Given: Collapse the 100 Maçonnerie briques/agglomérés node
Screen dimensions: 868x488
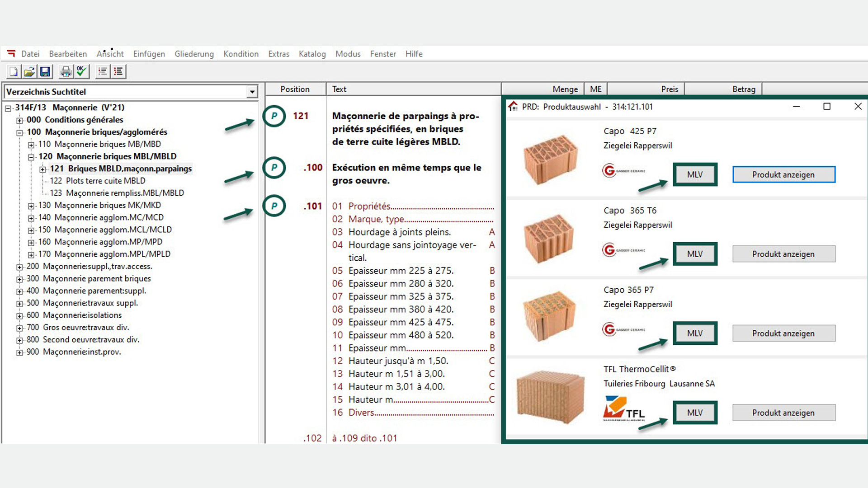Looking at the screenshot, I should pos(19,132).
